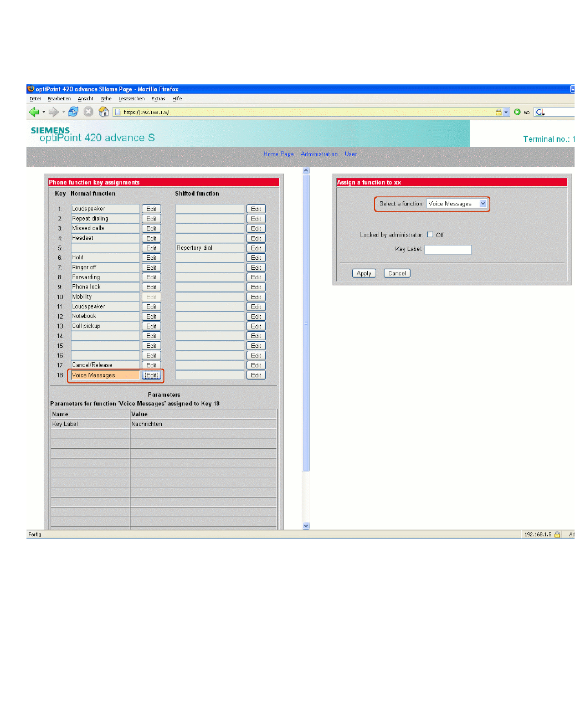Image resolution: width=575 pixels, height=728 pixels.
Task: Edit normal function Ringer off
Action: 151,268
